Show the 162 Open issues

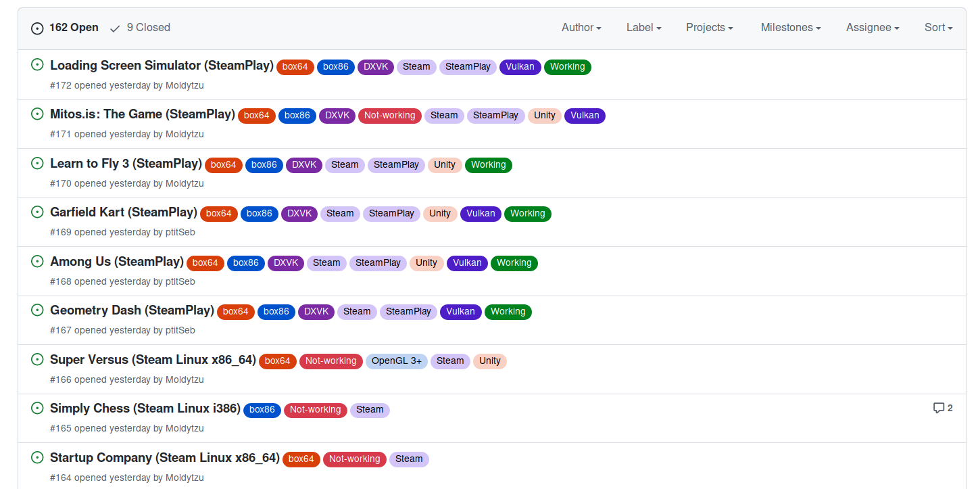click(65, 28)
